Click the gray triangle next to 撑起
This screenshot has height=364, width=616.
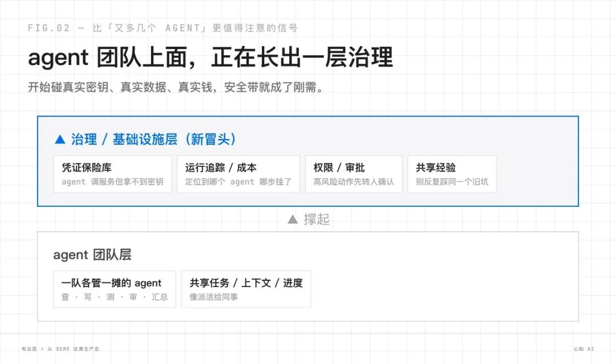293,219
